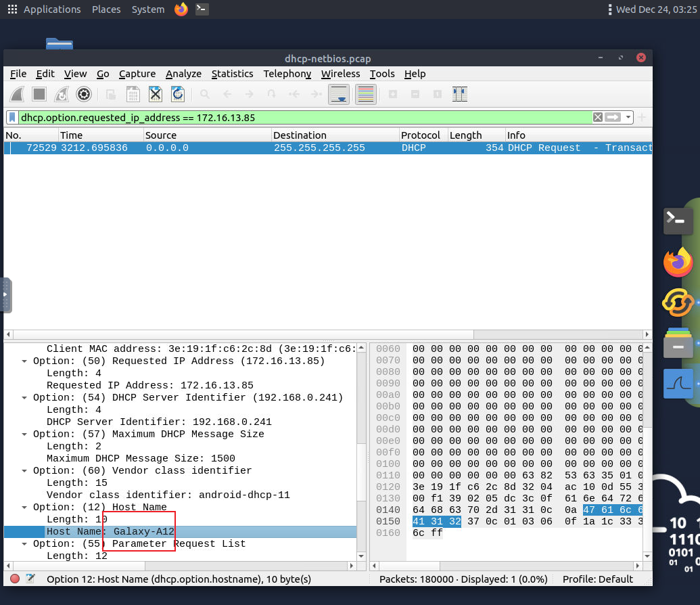
Task: Open a capture file from toolbar
Action: coord(111,94)
